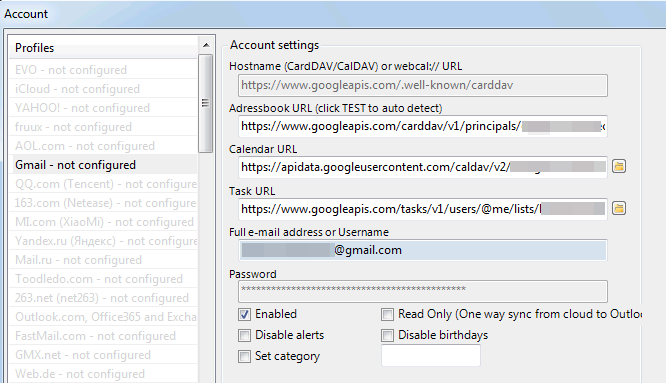The image size is (666, 383).
Task: Select the EVO profile
Action: 103,69
